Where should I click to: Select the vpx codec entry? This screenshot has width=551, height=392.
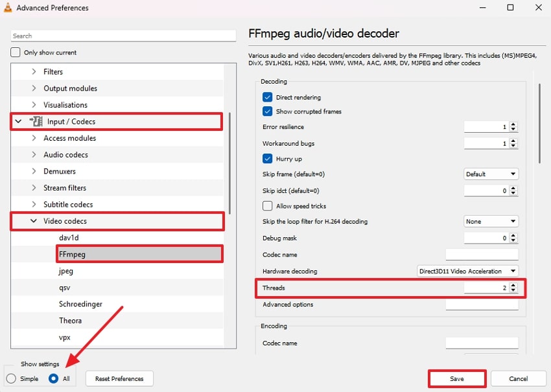pos(65,337)
